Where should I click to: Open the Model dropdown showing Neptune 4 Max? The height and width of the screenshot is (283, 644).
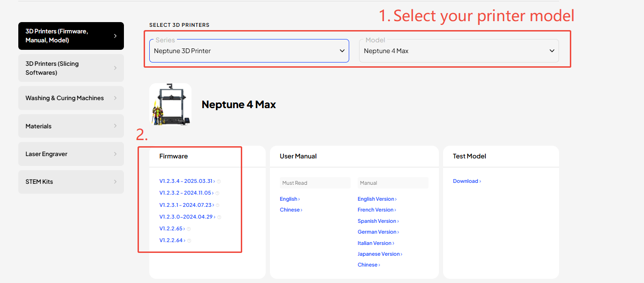point(459,51)
